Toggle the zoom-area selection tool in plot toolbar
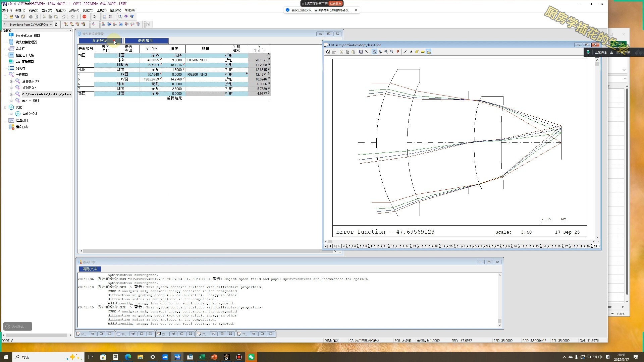644x362 pixels. click(374, 52)
